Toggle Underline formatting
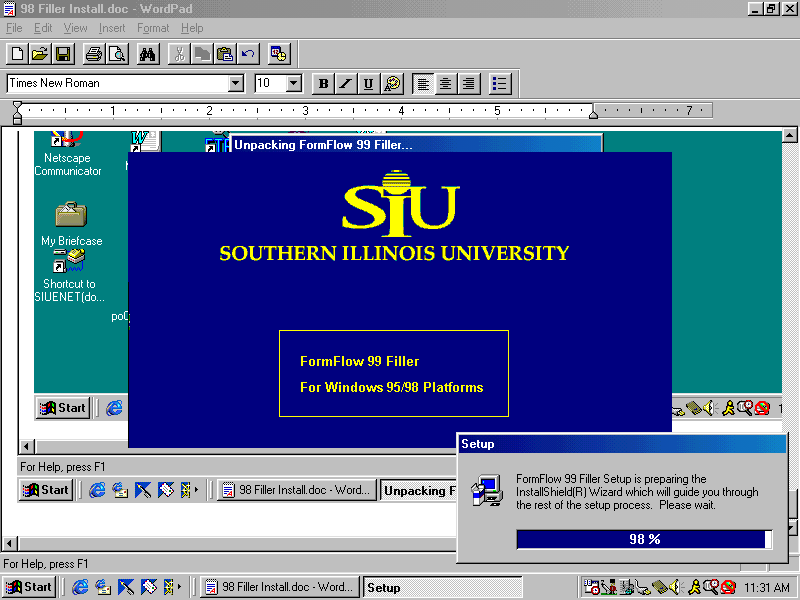Screen dimensions: 800x600 click(369, 84)
